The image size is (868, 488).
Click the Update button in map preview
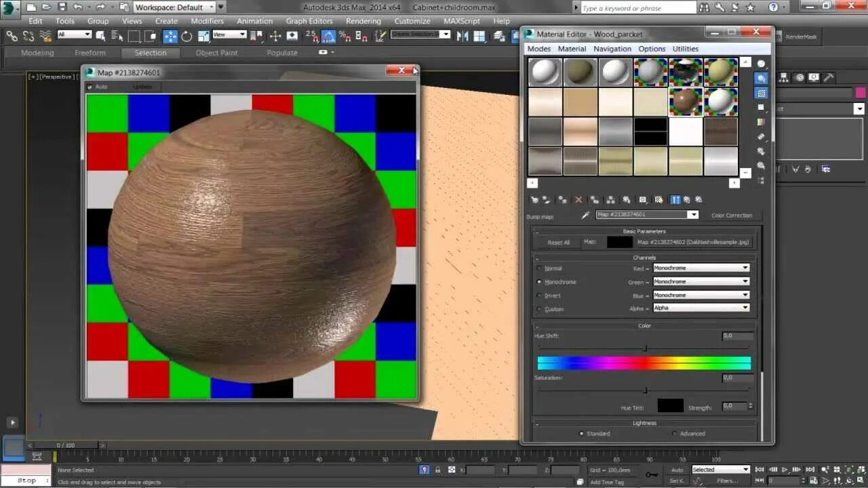(142, 87)
